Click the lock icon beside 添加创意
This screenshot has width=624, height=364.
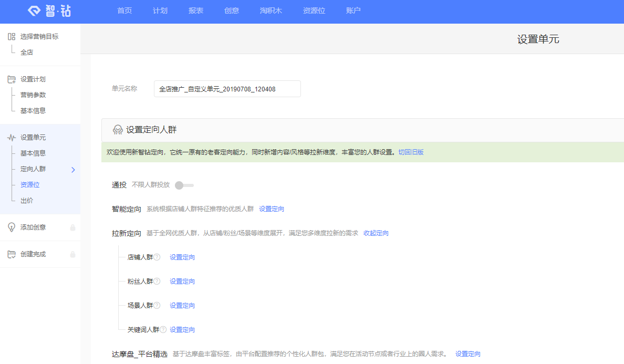click(73, 227)
